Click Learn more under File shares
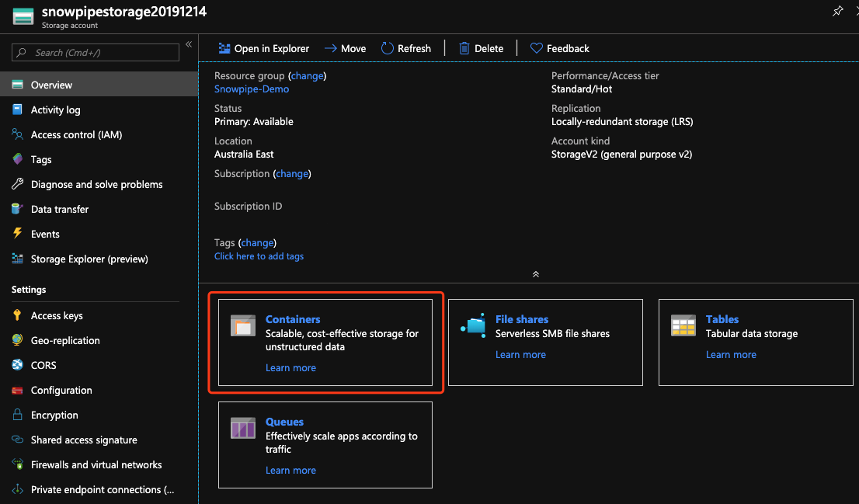 (x=520, y=354)
